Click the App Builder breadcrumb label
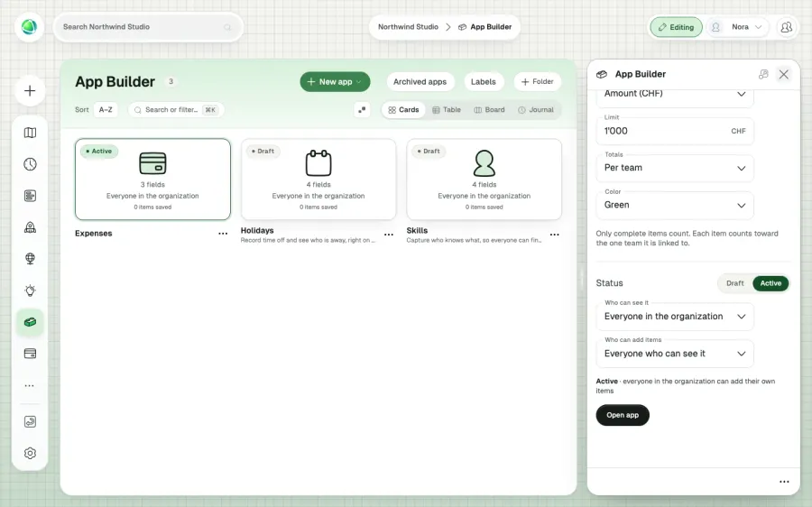This screenshot has width=812, height=507. (491, 27)
